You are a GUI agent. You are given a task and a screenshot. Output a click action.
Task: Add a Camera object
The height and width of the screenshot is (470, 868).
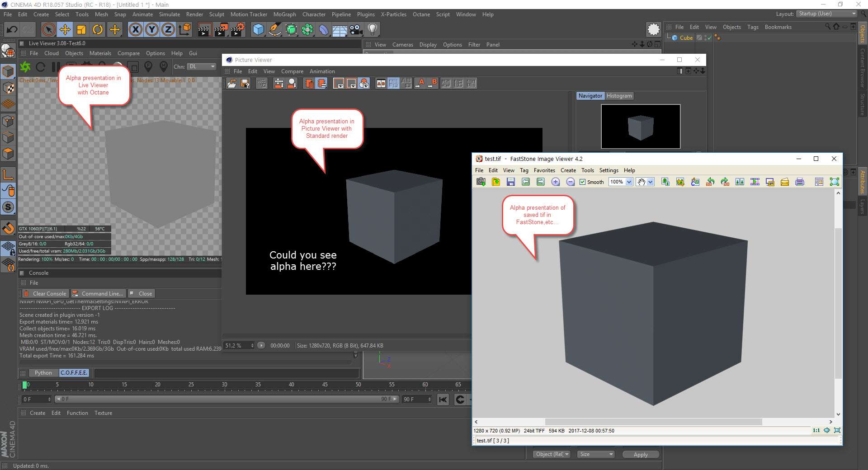click(356, 30)
